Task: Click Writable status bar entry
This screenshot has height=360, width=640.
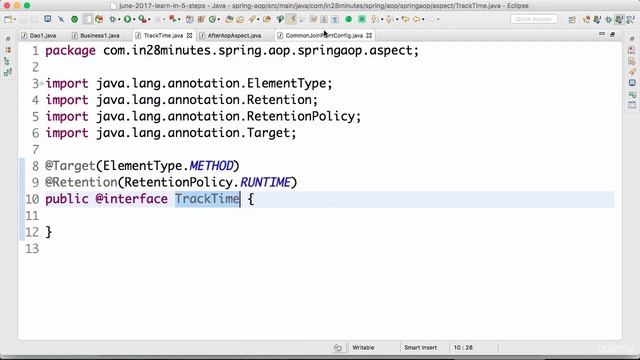Action: tap(363, 348)
